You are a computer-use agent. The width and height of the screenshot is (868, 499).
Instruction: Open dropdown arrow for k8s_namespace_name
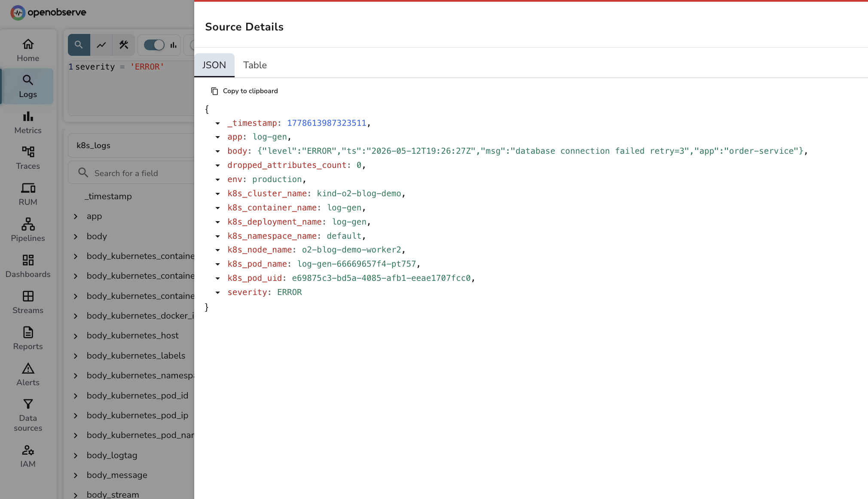coord(218,236)
